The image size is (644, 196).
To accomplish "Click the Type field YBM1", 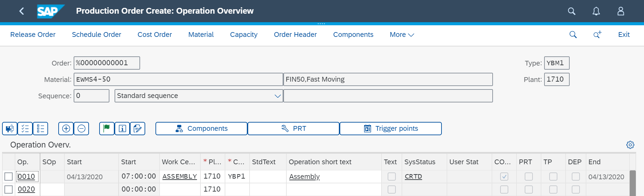I will (x=557, y=63).
